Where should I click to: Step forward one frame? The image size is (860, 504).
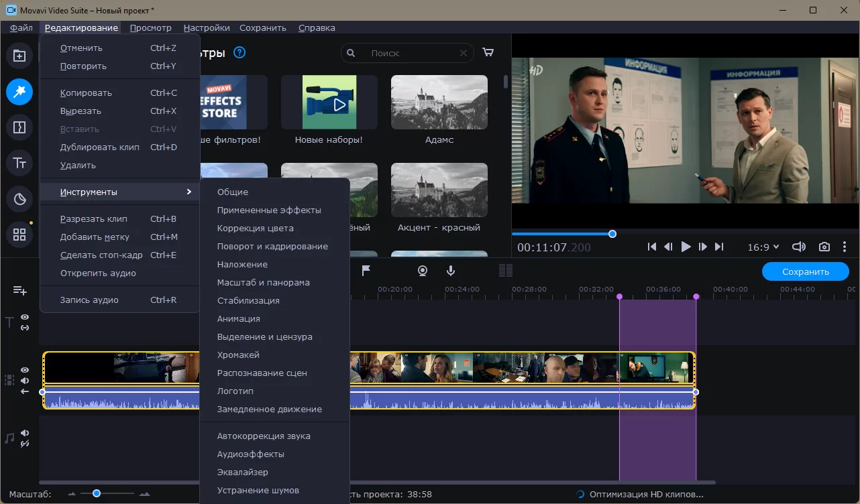coord(702,247)
